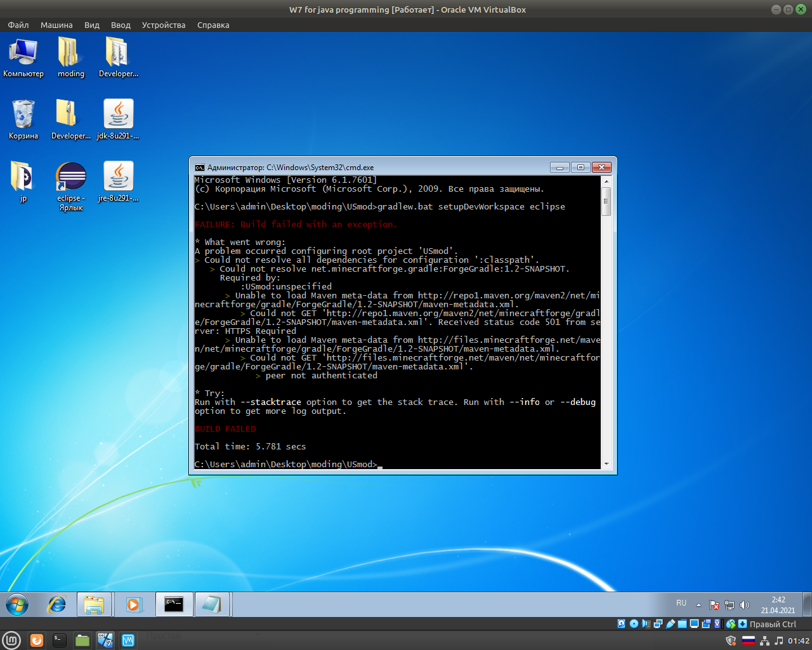Select the eclipse shortcut icon

click(71, 186)
